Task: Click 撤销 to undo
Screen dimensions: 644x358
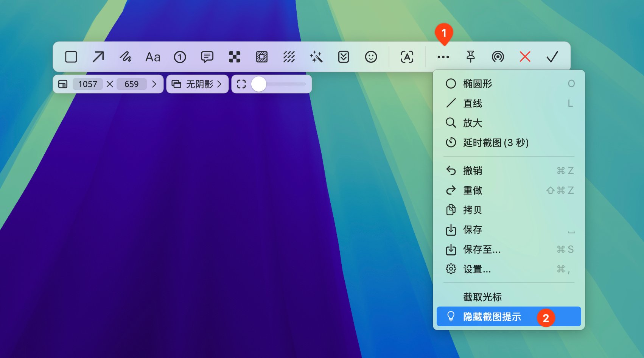Action: 509,171
